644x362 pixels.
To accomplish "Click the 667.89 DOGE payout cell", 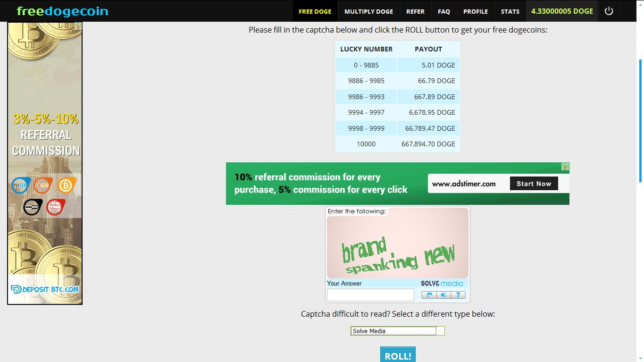I will 429,97.
